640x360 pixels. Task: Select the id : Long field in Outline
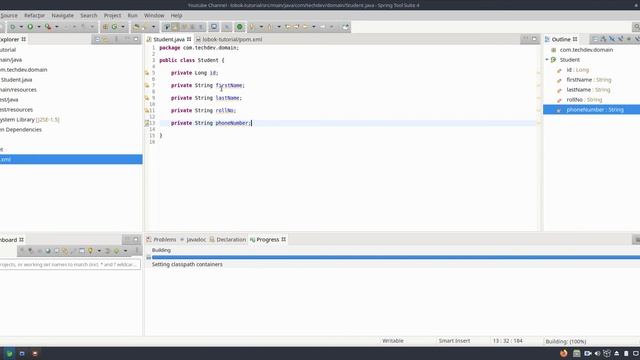[x=577, y=70]
